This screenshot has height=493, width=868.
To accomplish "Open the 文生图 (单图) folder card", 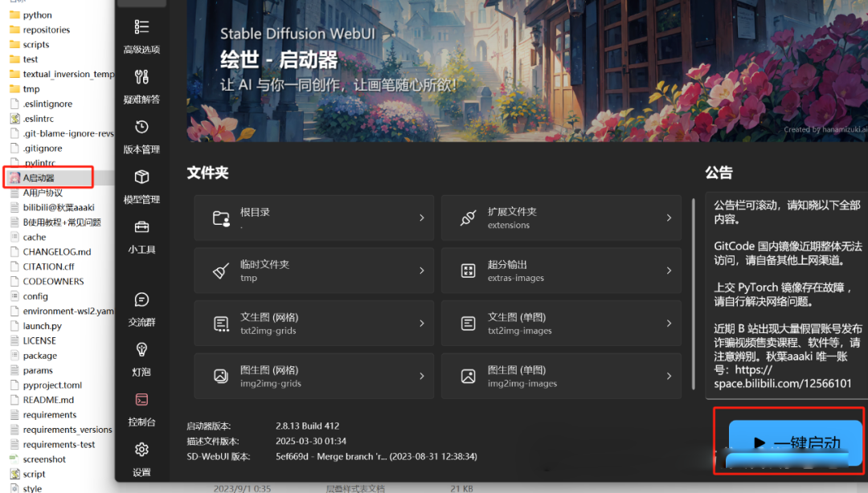I will pos(561,323).
